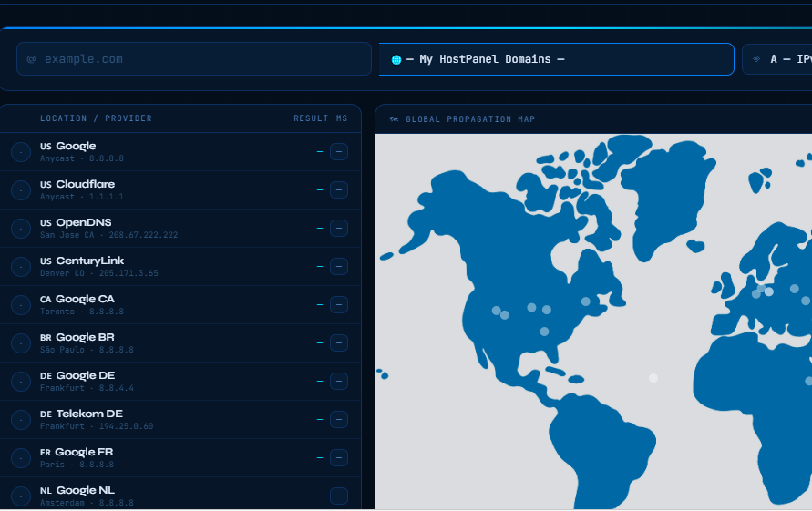Image resolution: width=812 pixels, height=511 pixels.
Task: Click the status circle in the US Google row
Action: click(x=21, y=152)
